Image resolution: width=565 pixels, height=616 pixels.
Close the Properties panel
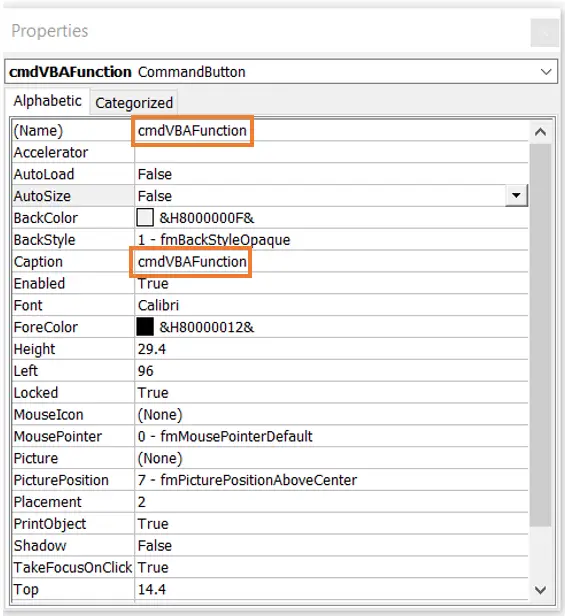(x=544, y=33)
